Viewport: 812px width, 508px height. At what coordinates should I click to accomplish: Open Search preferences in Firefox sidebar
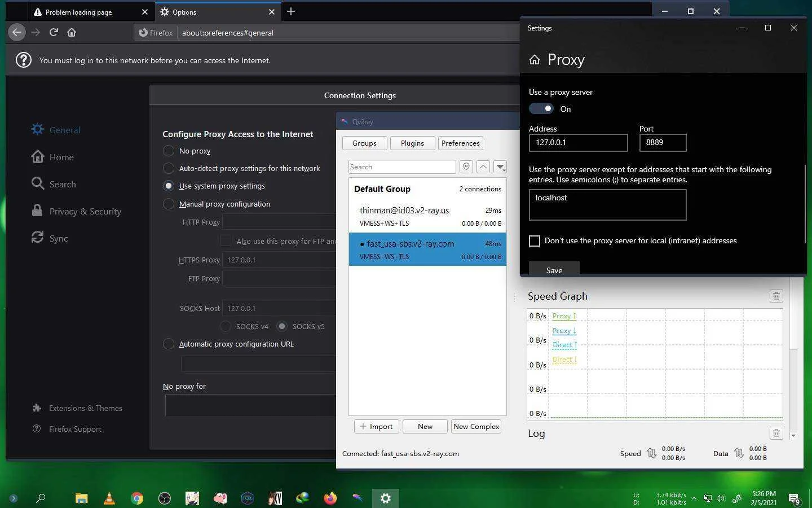54,184
